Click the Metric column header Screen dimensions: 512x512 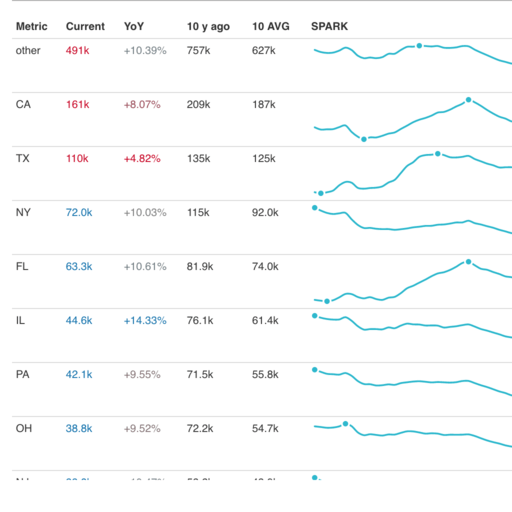[x=32, y=26]
